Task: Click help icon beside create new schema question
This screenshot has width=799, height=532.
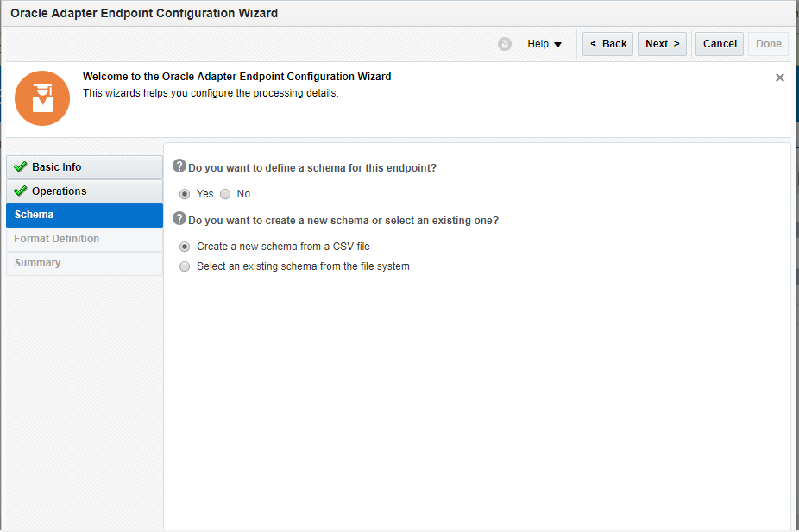Action: pos(179,218)
